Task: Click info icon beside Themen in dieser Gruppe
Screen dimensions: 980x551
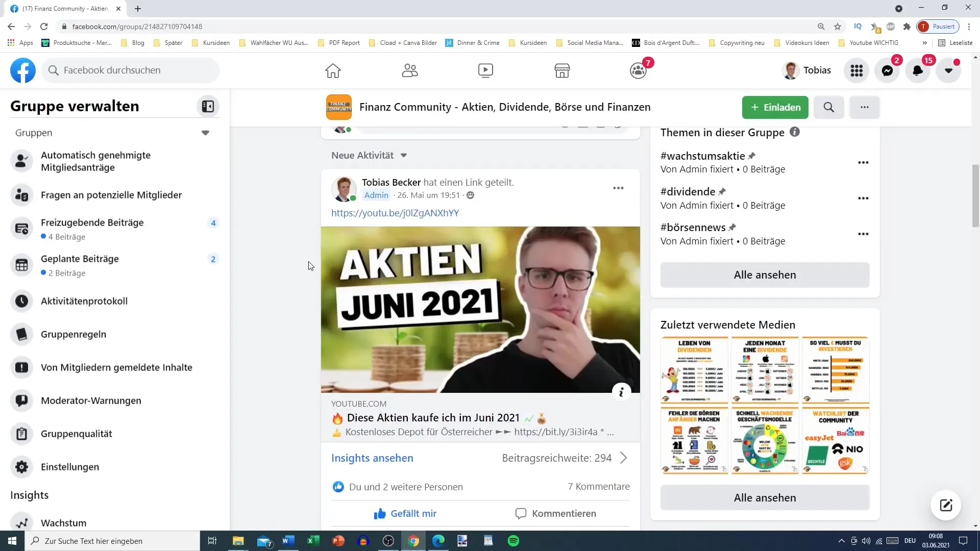Action: tap(795, 132)
